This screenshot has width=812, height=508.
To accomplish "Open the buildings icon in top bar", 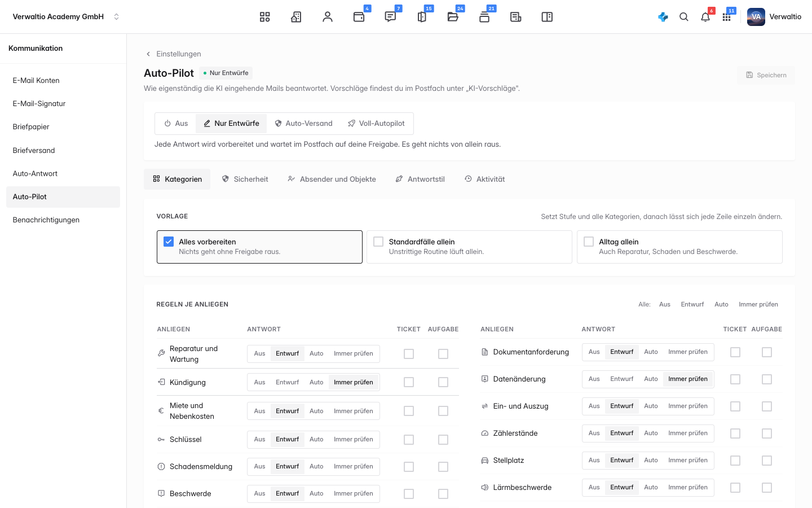I will [x=296, y=17].
